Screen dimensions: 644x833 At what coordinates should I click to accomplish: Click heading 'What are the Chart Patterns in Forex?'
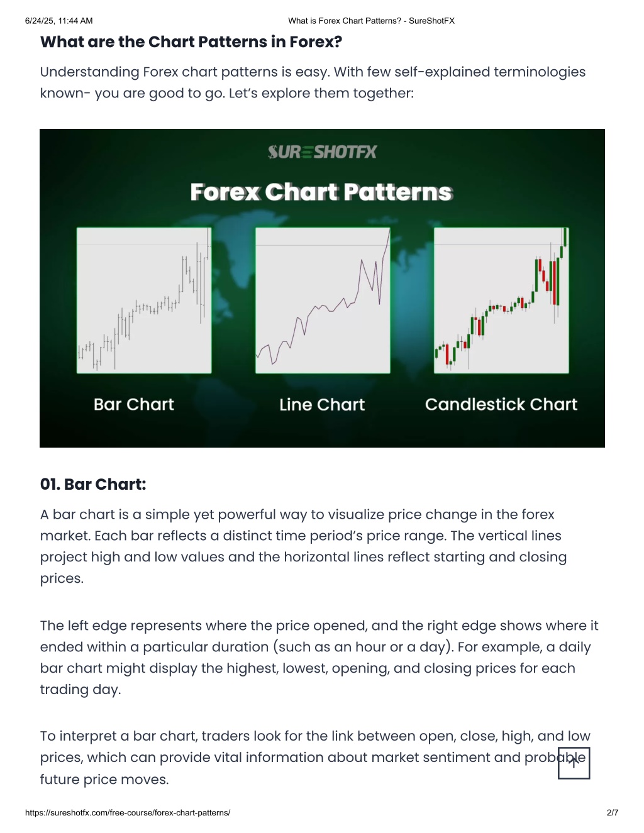tap(191, 42)
